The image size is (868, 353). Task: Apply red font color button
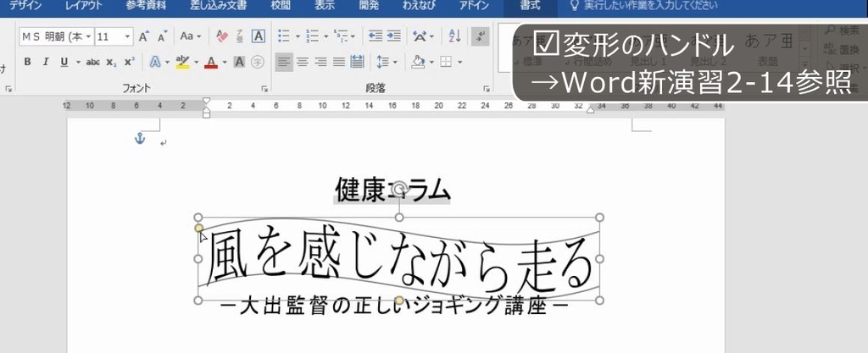(x=211, y=62)
